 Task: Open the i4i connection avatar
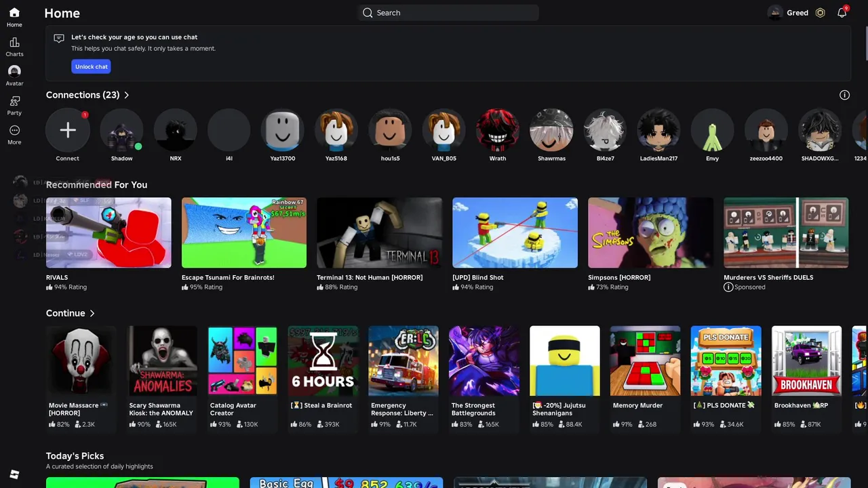[229, 130]
